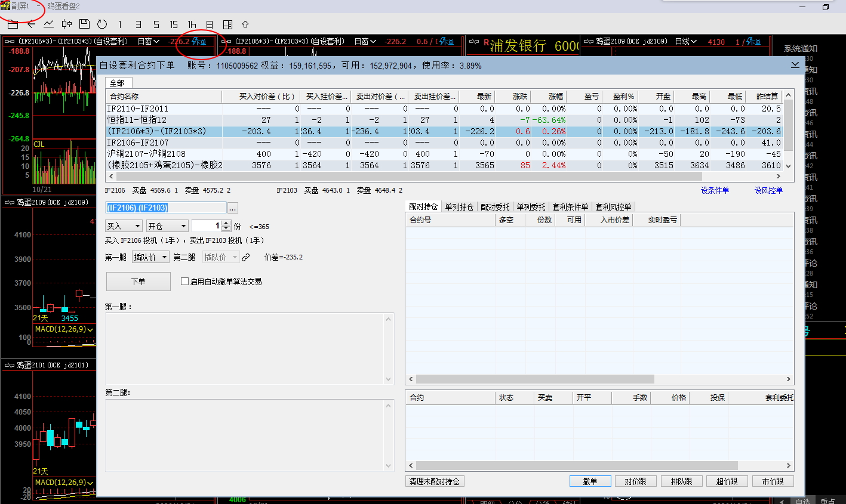Enable 启用自动撤单算法交易 checkbox
This screenshot has height=504, width=846.
tap(185, 282)
